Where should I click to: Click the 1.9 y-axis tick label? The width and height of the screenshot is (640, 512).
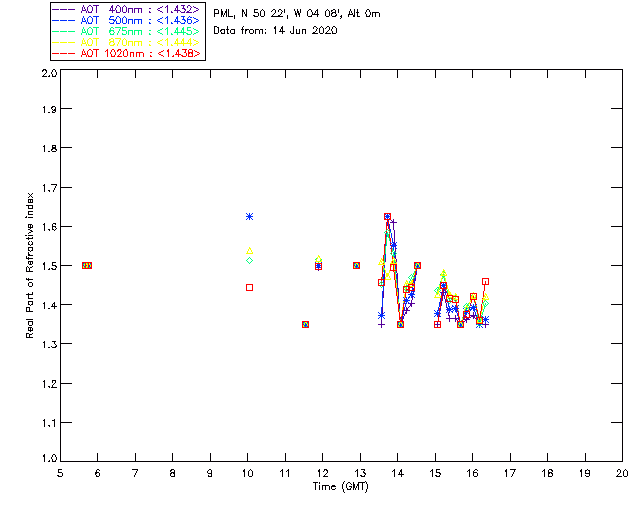pos(49,109)
